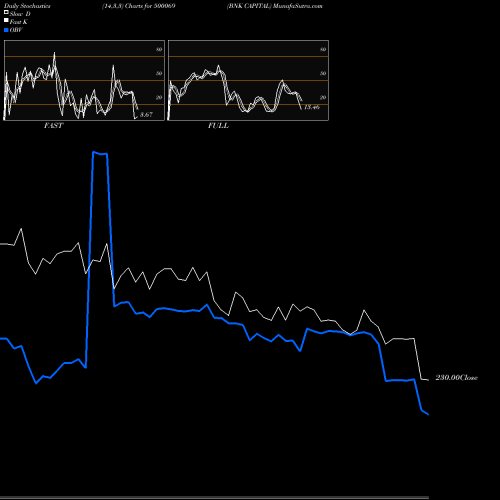Image resolution: width=500 pixels, height=500 pixels.
Task: Click the 50 axis label in FULL chart
Action: pos(323,73)
